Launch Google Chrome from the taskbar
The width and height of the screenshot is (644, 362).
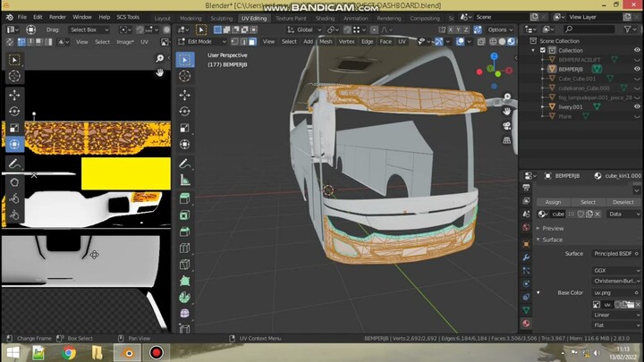[x=69, y=352]
